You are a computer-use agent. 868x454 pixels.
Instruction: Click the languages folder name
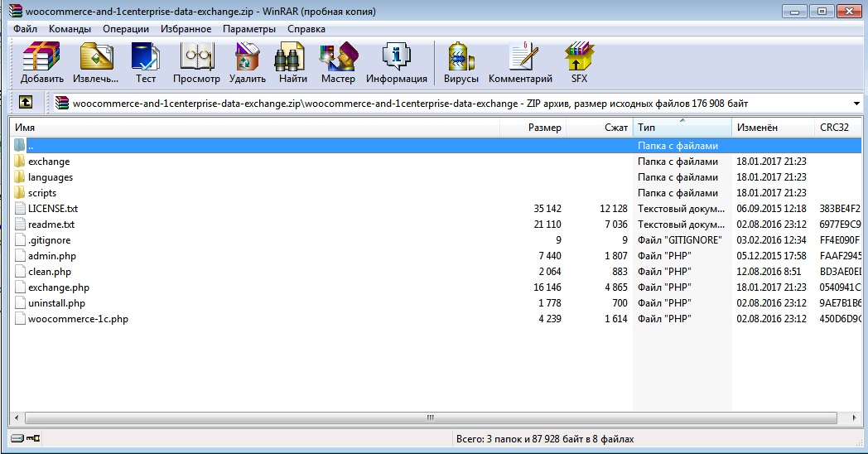[x=51, y=176]
